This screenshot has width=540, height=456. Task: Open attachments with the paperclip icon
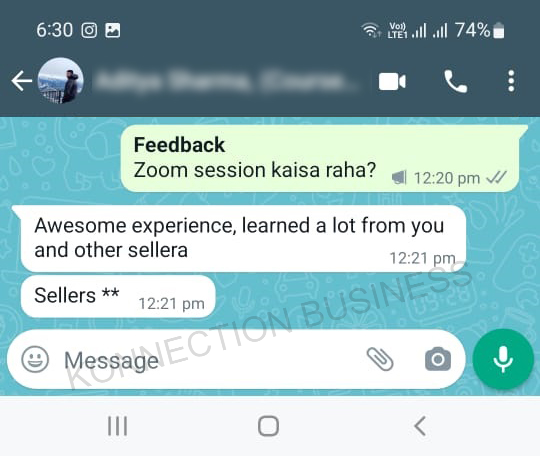pos(380,359)
